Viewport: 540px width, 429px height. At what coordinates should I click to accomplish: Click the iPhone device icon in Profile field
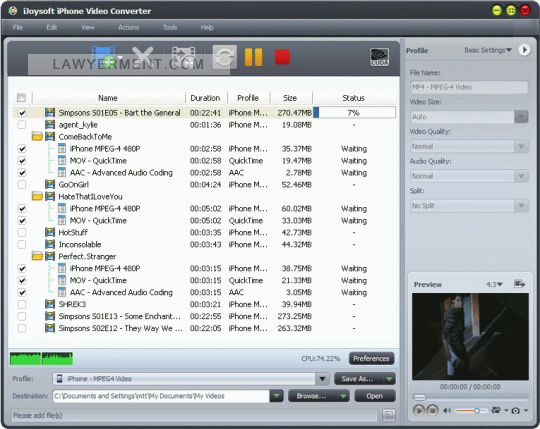pos(60,379)
